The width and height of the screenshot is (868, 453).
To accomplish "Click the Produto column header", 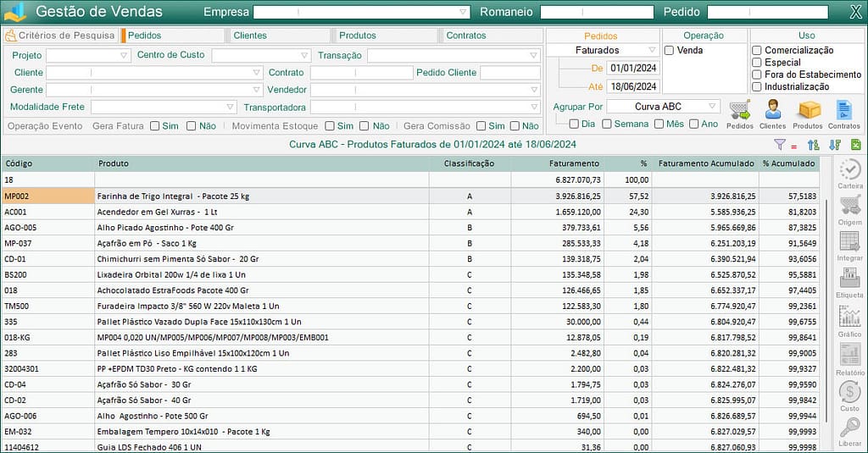I will pos(261,163).
